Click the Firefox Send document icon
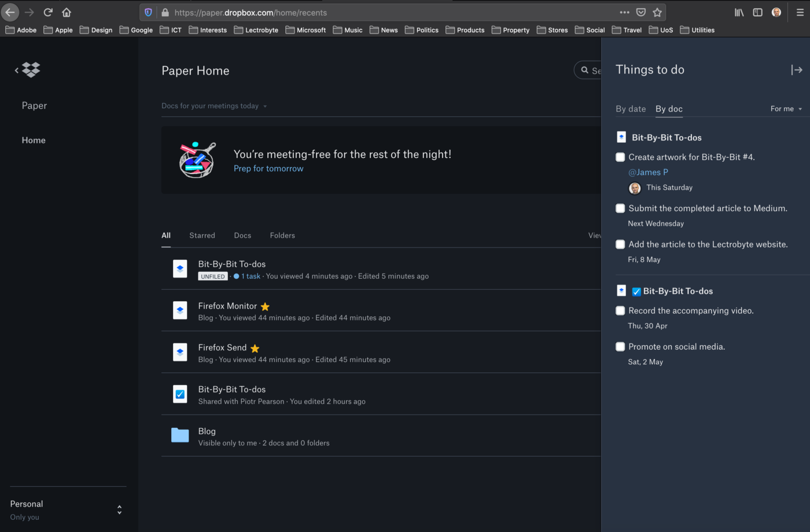Image resolution: width=810 pixels, height=532 pixels. click(x=180, y=352)
